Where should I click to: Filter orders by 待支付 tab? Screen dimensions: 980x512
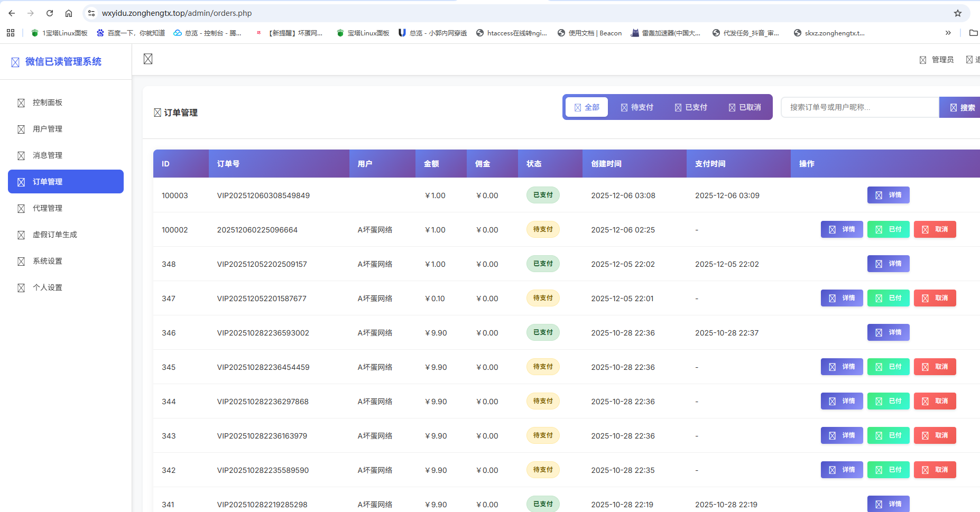pos(637,107)
